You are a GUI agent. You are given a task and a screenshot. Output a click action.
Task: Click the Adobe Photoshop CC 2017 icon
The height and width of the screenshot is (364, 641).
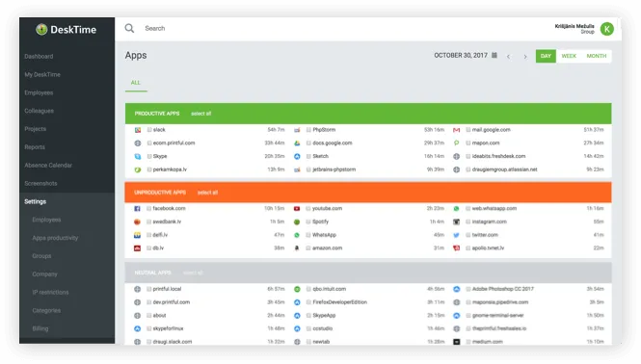tap(457, 289)
